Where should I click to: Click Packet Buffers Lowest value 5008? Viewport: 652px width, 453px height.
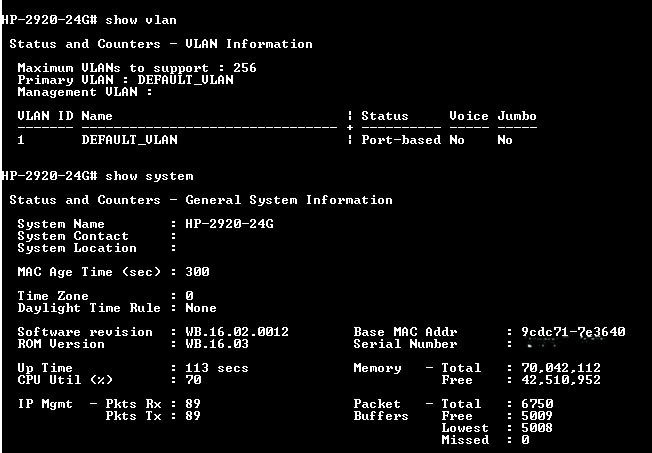pos(537,428)
